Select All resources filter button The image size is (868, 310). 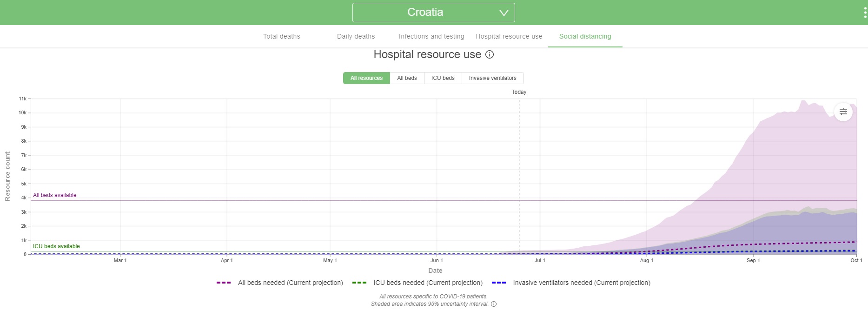tap(366, 78)
